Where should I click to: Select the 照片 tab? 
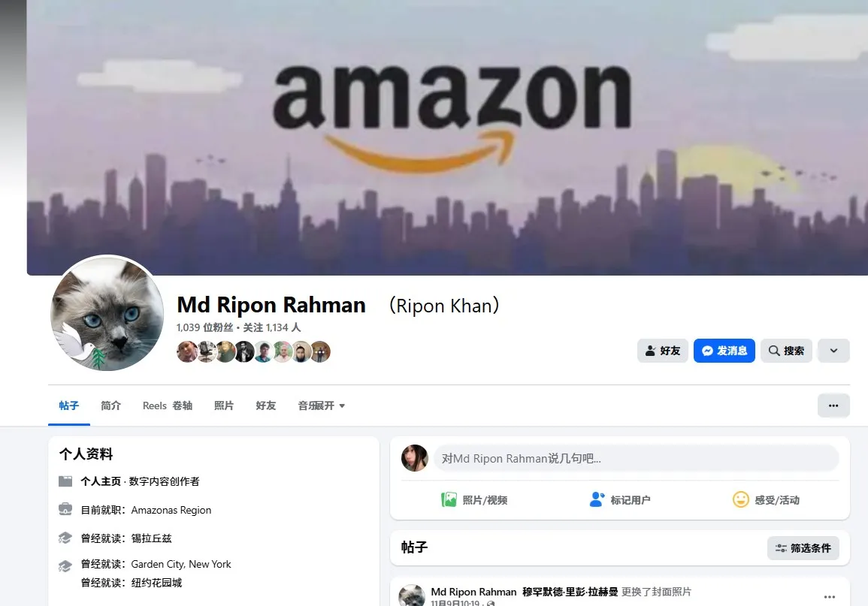click(224, 406)
